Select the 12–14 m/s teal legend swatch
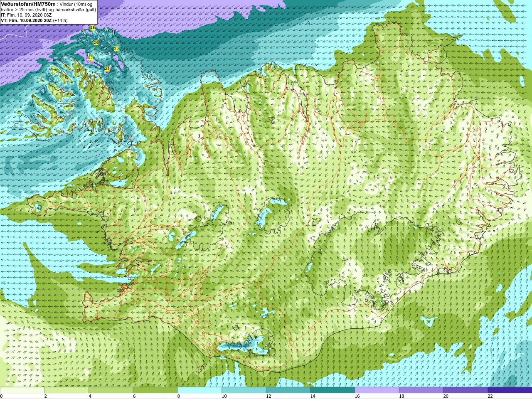This screenshot has height=399, width=532. [288, 390]
